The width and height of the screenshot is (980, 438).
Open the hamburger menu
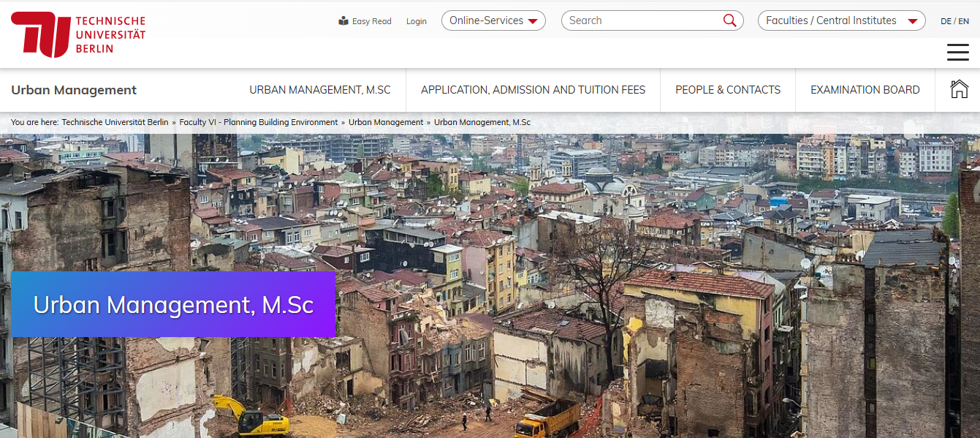tap(957, 53)
